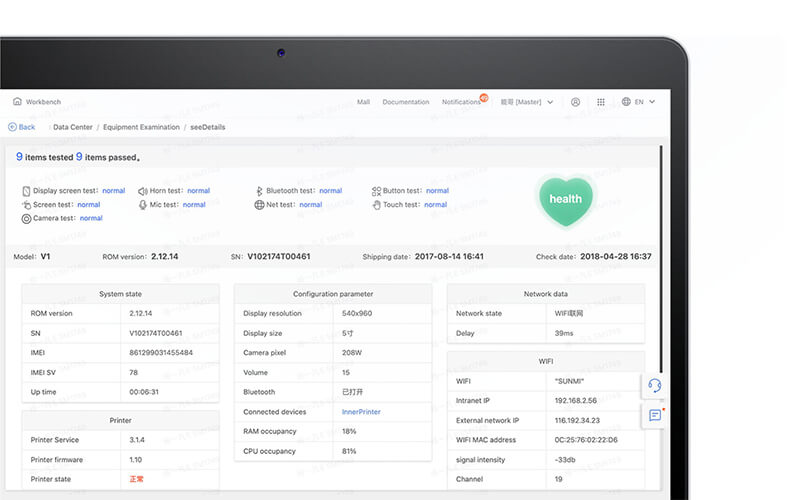Click the Workbench home icon
This screenshot has height=500, width=800.
tap(17, 102)
